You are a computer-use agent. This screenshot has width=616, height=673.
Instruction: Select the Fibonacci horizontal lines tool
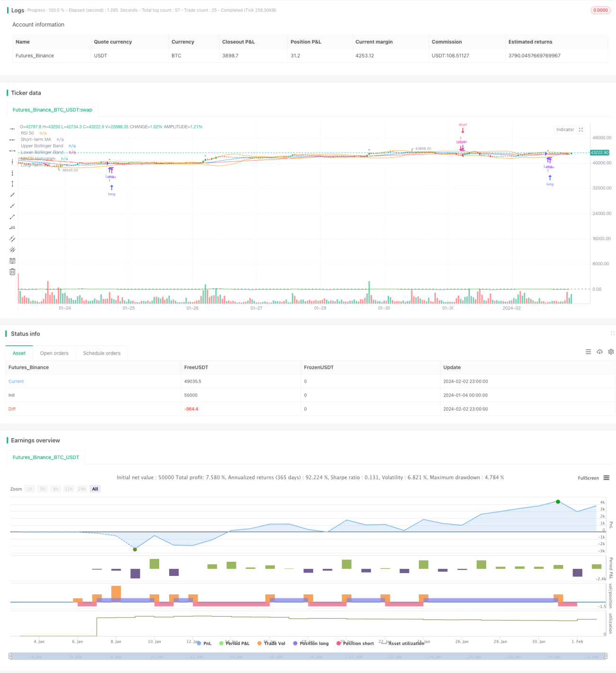pyautogui.click(x=12, y=261)
